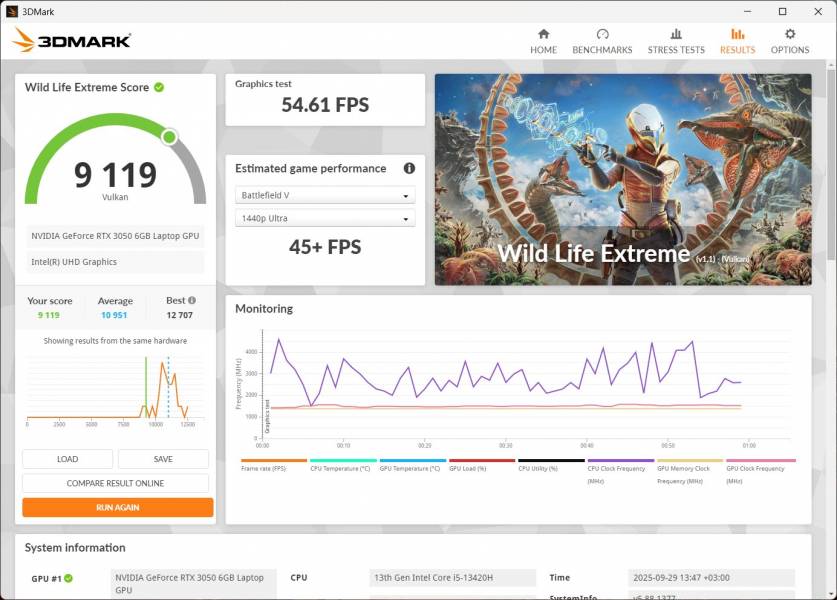This screenshot has width=837, height=600.
Task: Open the 1440p Ultra resolution dropdown
Action: (324, 218)
